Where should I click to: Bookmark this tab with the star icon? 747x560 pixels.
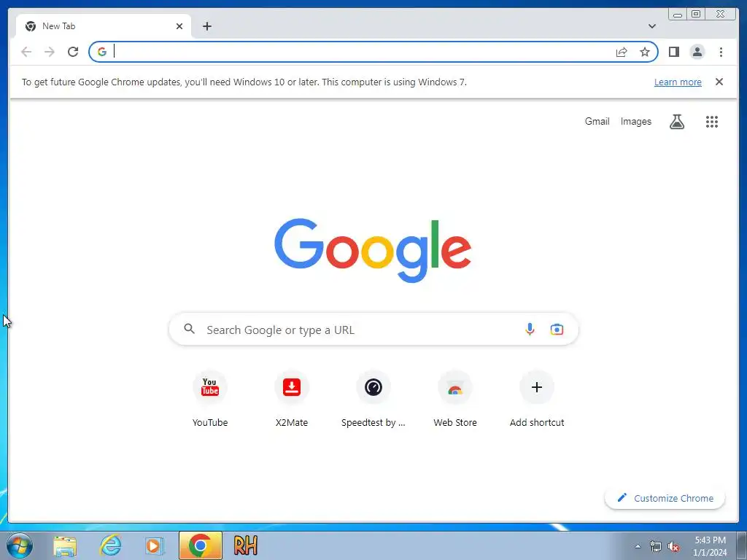(645, 52)
